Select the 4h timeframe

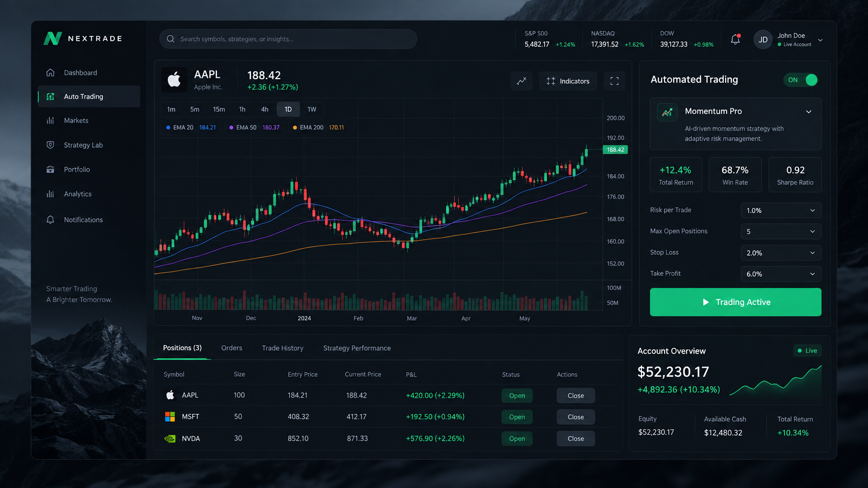point(264,110)
